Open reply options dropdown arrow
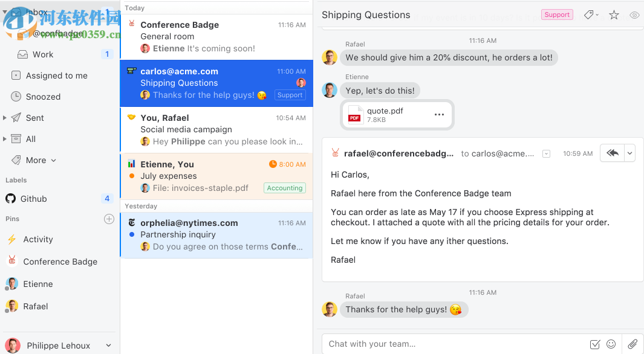 [x=630, y=153]
